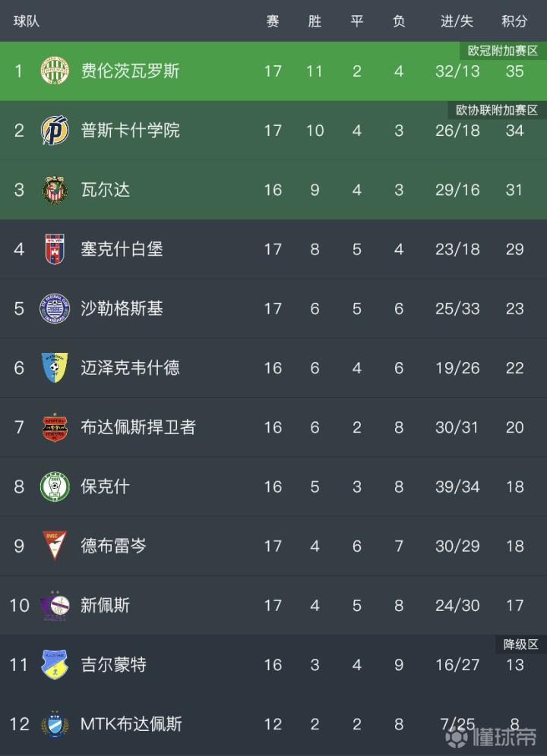Image resolution: width=547 pixels, height=756 pixels.
Task: Click the 瓦尔达 club badge
Action: 55,189
